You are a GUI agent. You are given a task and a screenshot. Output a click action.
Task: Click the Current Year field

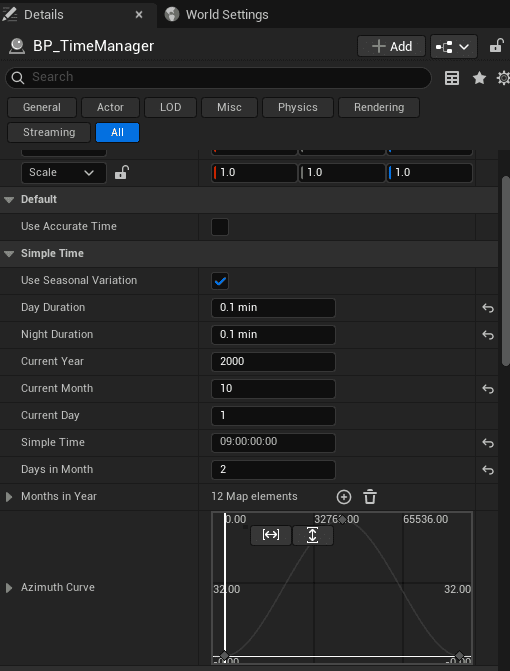click(273, 362)
